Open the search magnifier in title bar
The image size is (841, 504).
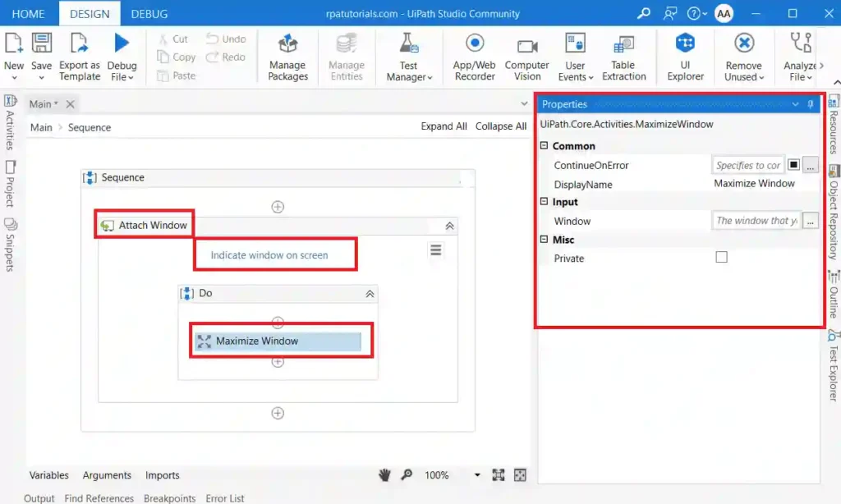(x=644, y=13)
